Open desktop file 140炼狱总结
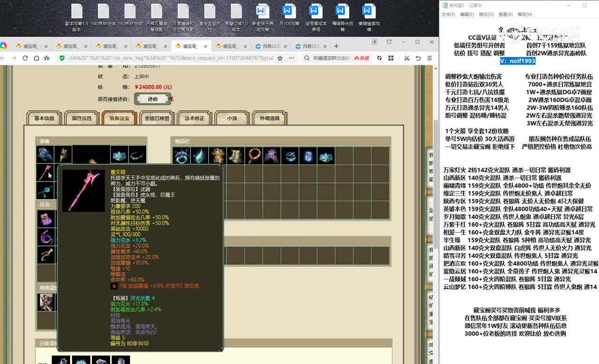Image resolution: width=599 pixels, height=364 pixels. tap(103, 15)
